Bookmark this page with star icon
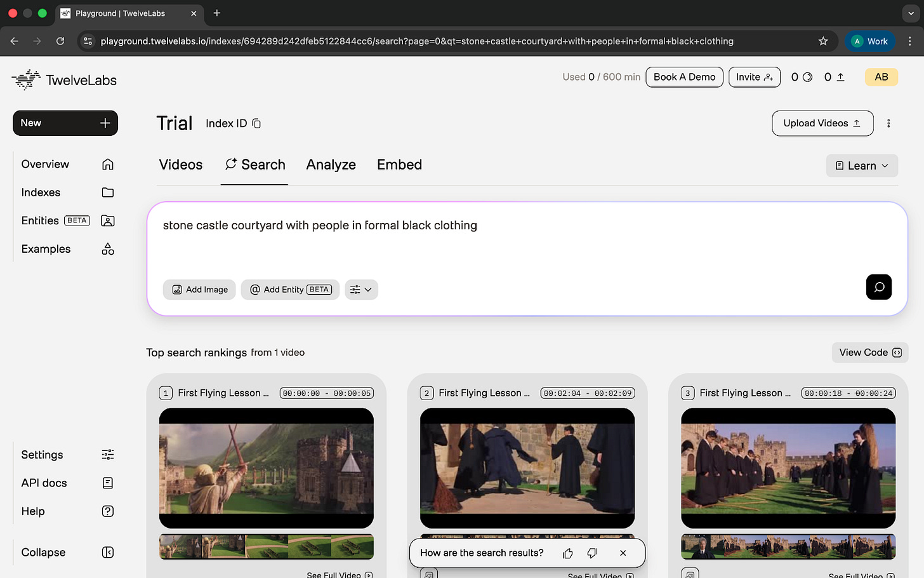This screenshot has width=924, height=578. click(823, 41)
